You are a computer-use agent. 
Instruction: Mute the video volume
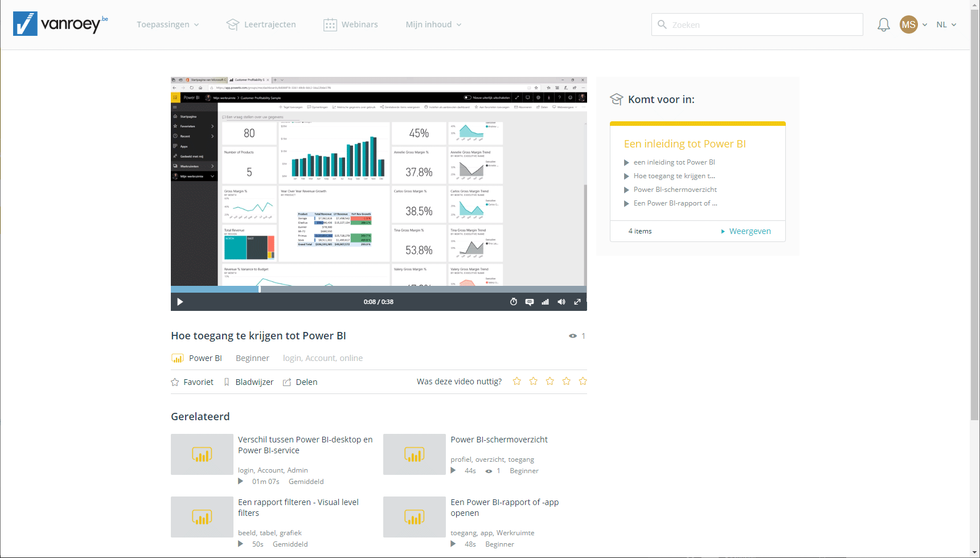(561, 302)
